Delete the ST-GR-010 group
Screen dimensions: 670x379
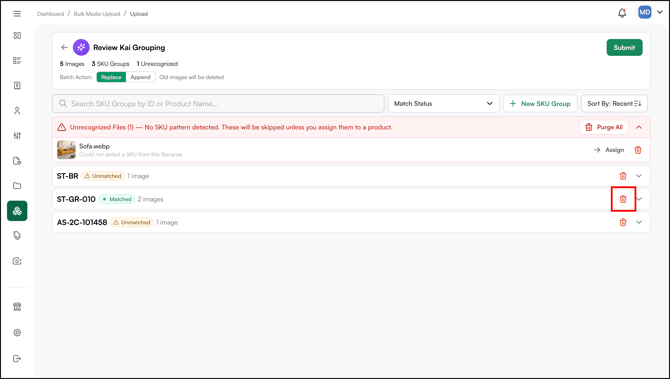pyautogui.click(x=623, y=199)
